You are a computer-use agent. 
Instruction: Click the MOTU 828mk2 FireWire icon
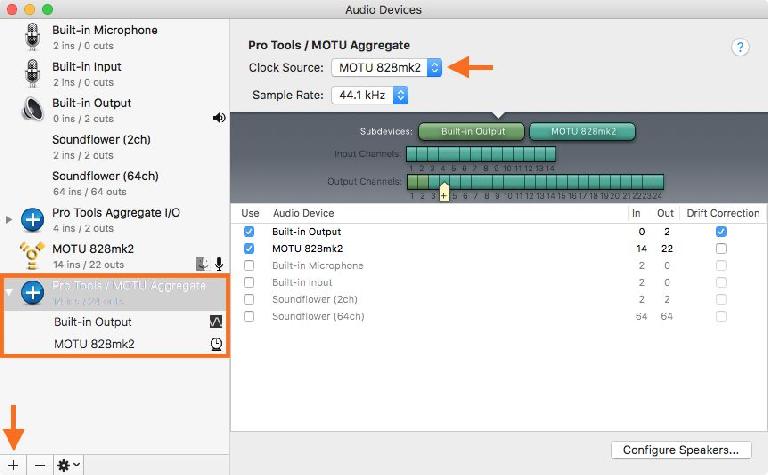pyautogui.click(x=32, y=255)
